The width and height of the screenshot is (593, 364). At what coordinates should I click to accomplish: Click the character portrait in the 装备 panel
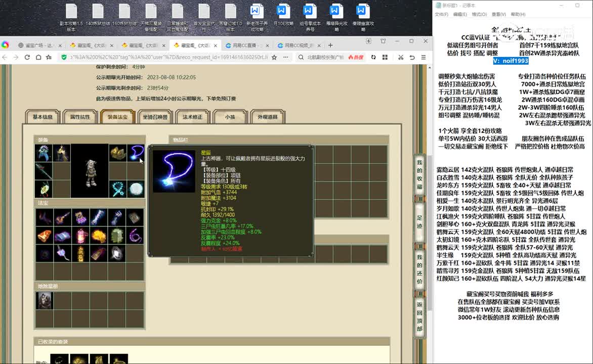pyautogui.click(x=90, y=171)
